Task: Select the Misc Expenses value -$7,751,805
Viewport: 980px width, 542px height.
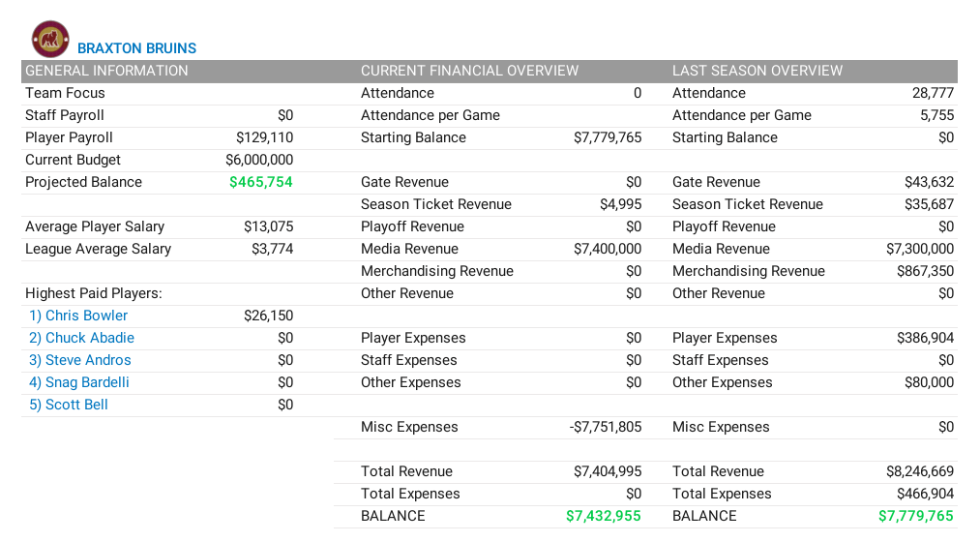Action: click(x=605, y=427)
